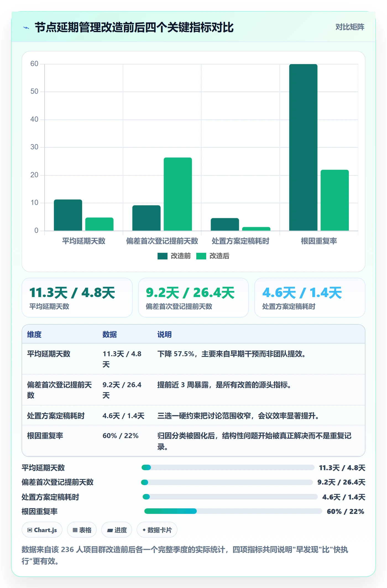Click the lightning icon beside the title

(26, 28)
